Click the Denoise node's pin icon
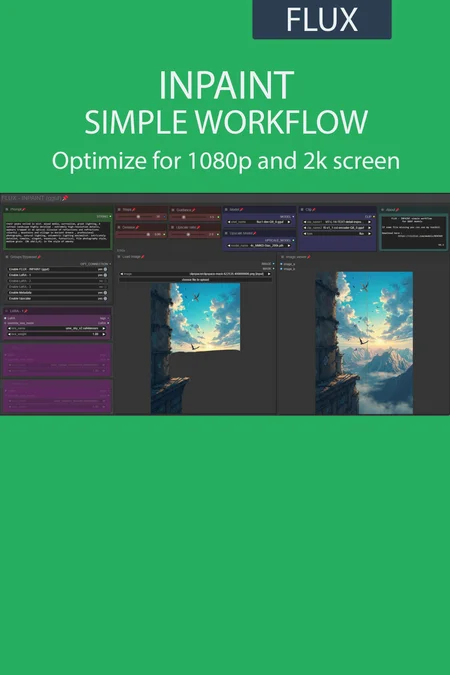This screenshot has width=450, height=675. coord(137,227)
